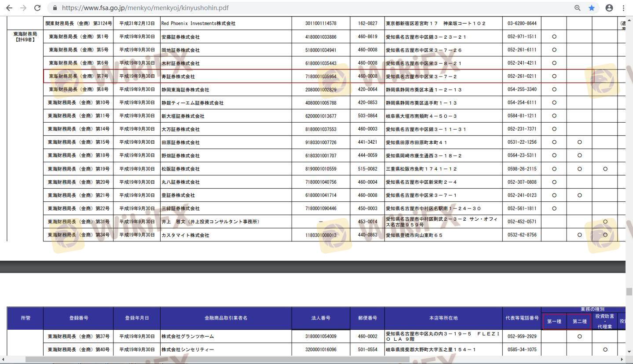Click Red Phoenix Investments株式会社 entry
The width and height of the screenshot is (633, 364).
(198, 23)
